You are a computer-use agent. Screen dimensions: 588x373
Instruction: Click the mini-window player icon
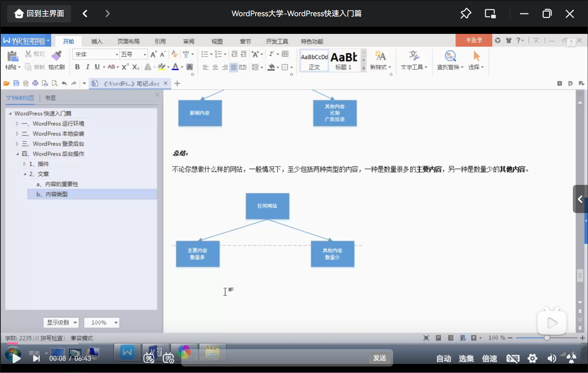point(490,14)
